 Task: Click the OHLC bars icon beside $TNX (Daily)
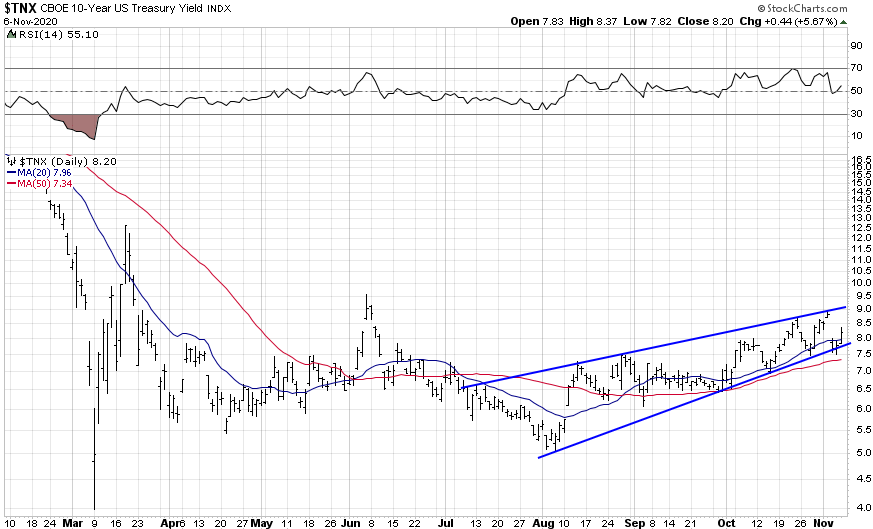[x=11, y=161]
